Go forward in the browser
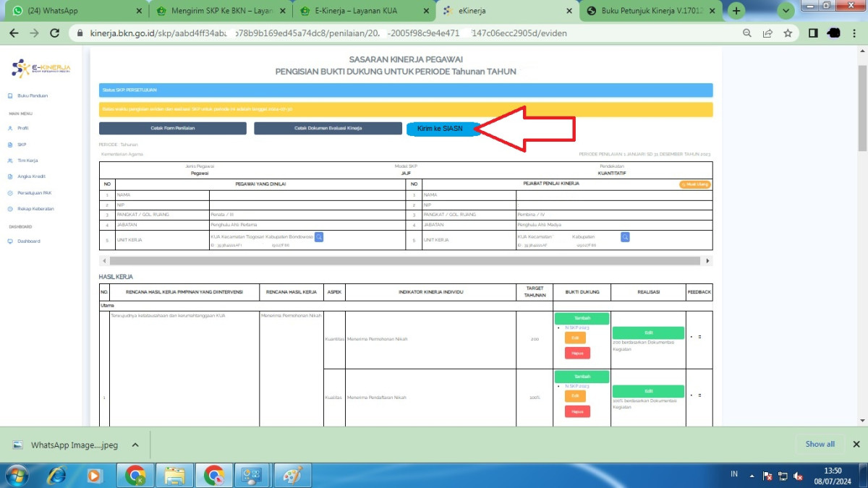The width and height of the screenshot is (868, 488). pyautogui.click(x=34, y=33)
